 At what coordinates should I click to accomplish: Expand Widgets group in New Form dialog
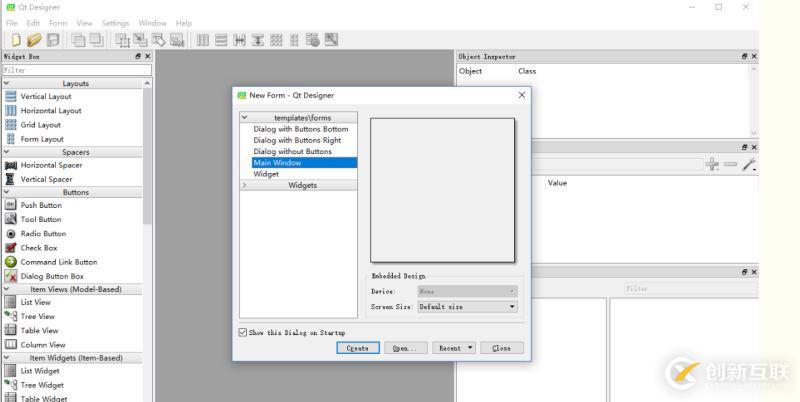[x=244, y=185]
